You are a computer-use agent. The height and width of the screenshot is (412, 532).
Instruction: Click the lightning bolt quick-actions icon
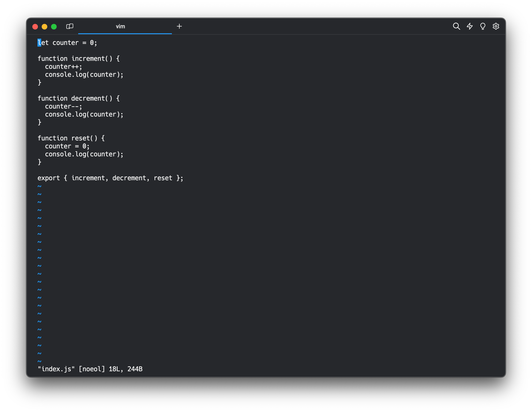[470, 26]
